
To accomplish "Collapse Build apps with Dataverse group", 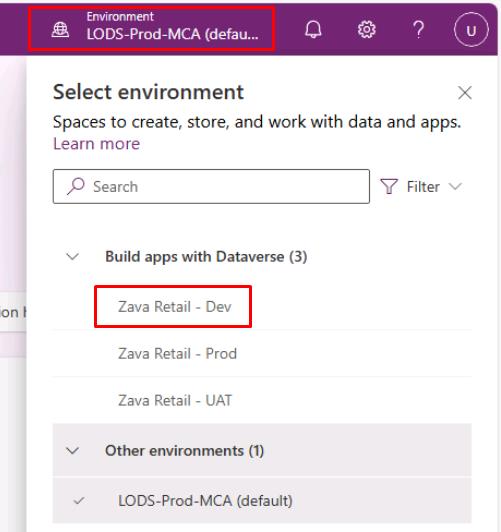I will (x=73, y=256).
